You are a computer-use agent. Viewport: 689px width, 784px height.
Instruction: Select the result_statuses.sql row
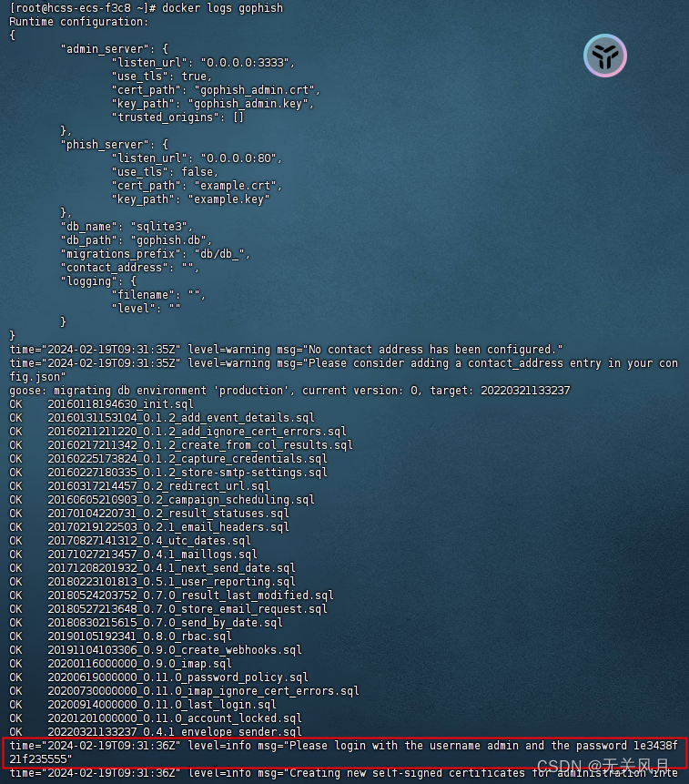149,513
